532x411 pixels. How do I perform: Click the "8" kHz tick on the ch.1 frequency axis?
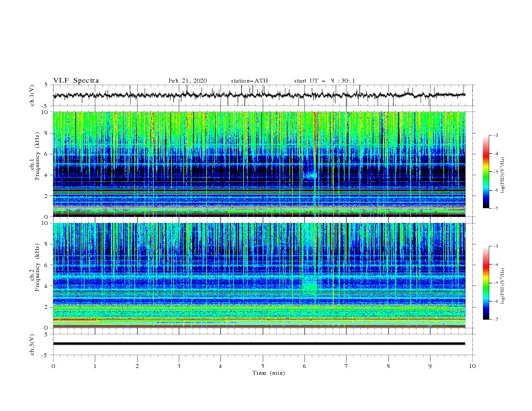[46, 133]
